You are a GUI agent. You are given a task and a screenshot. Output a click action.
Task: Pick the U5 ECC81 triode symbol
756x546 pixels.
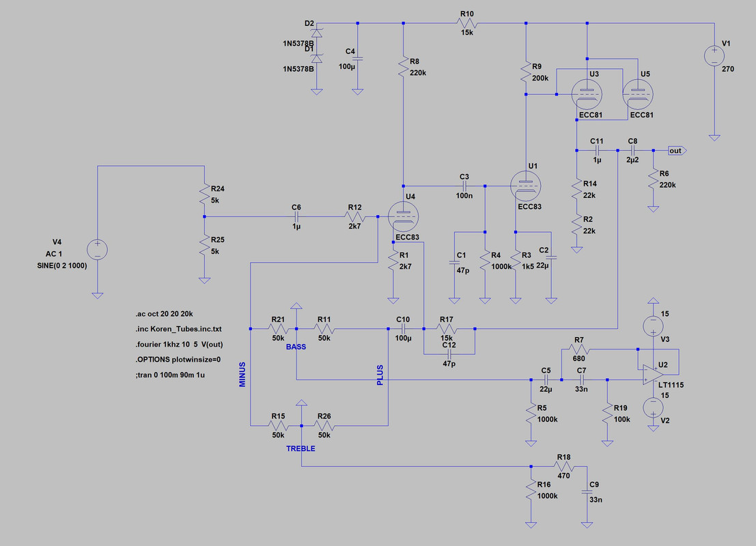[x=638, y=94]
